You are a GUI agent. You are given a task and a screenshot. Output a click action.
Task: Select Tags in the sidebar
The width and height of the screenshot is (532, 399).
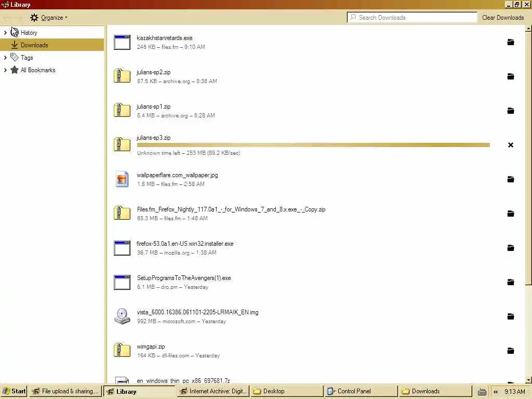tap(52, 57)
